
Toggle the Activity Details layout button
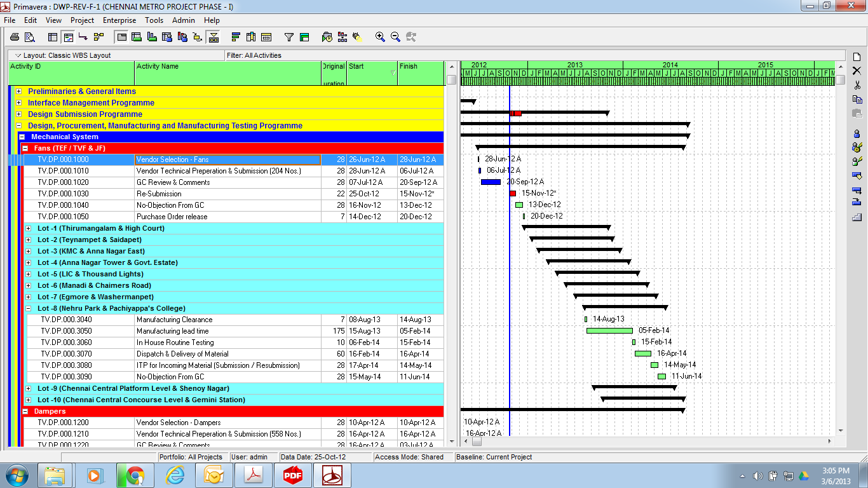tap(121, 37)
